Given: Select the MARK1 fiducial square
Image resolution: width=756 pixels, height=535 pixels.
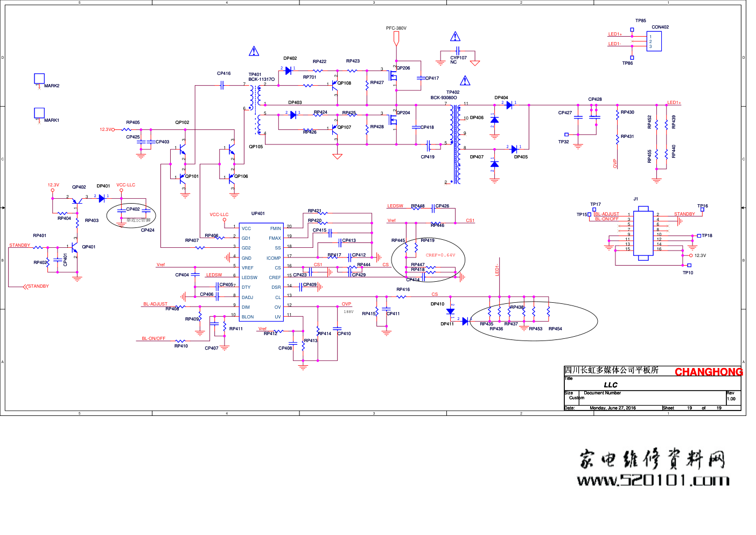Looking at the screenshot, I should click(x=39, y=113).
